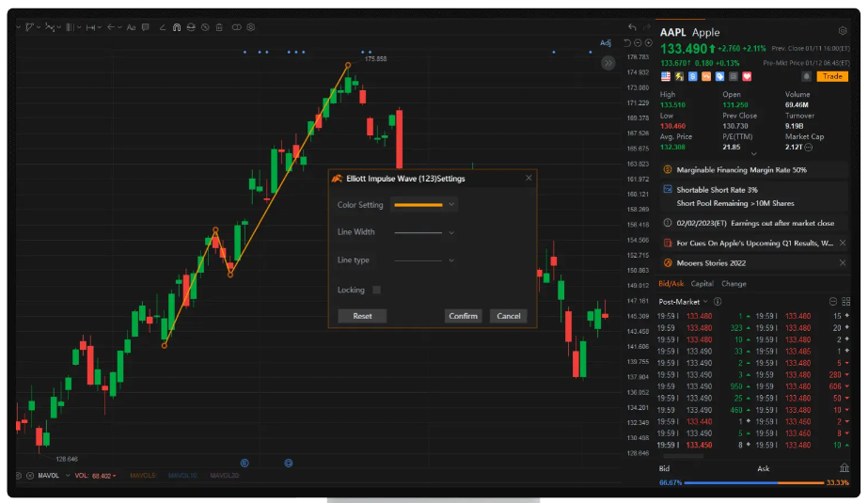Open the drawing layers icon
The width and height of the screenshot is (868, 503).
point(191,27)
